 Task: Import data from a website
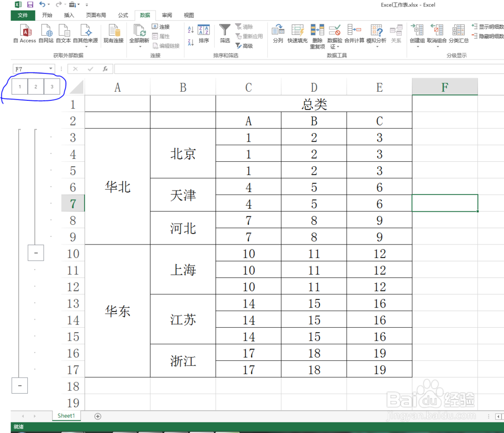tap(46, 34)
